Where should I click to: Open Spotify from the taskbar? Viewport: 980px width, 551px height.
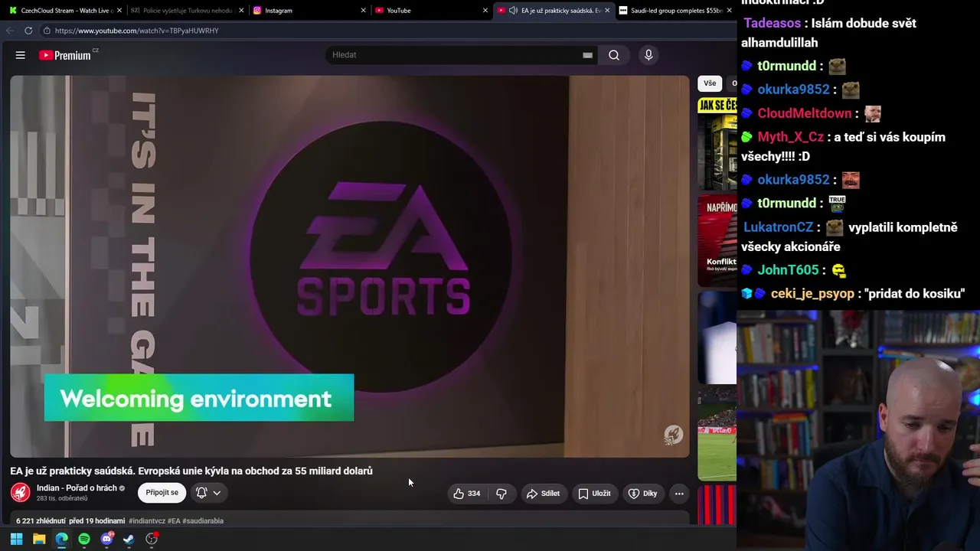pos(84,539)
